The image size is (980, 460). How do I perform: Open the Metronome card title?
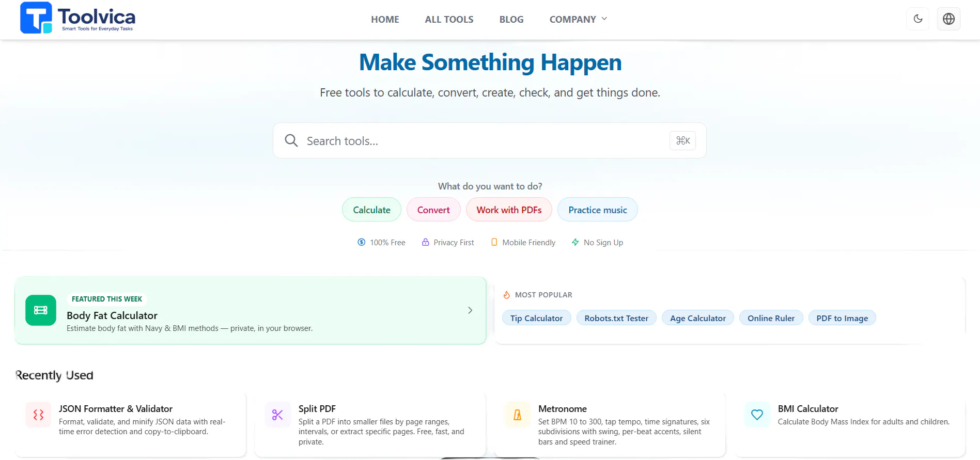click(x=563, y=408)
